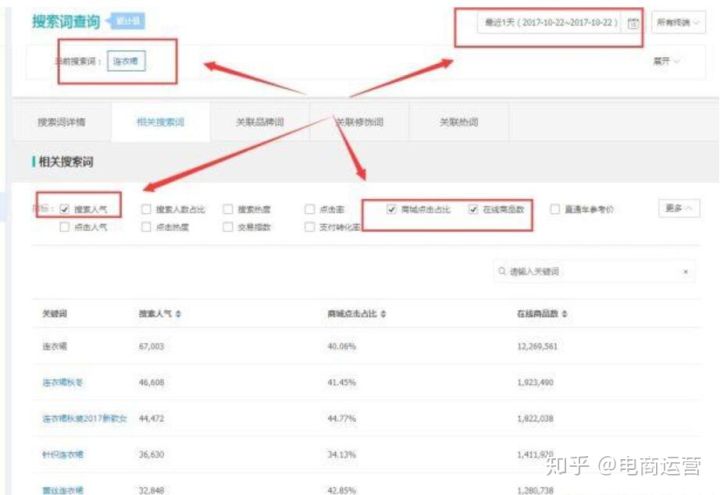This screenshot has height=495, width=720.
Task: Open the 所有终端 terminal dropdown
Action: point(678,22)
